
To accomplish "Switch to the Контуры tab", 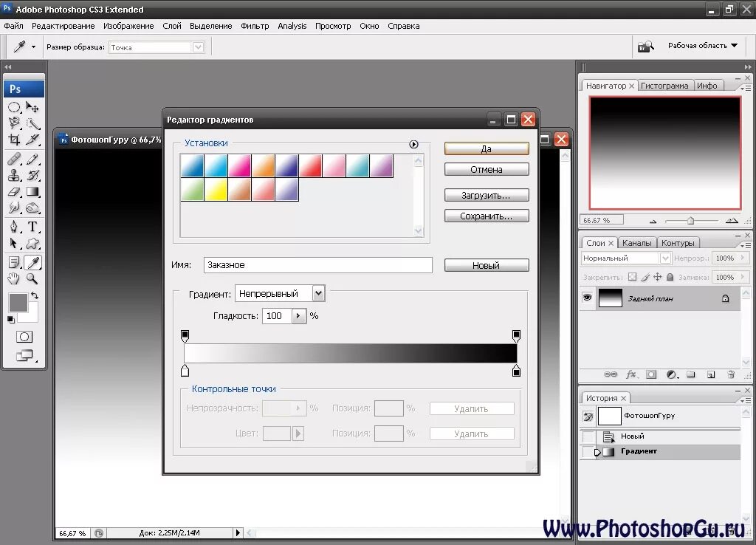I will click(678, 243).
